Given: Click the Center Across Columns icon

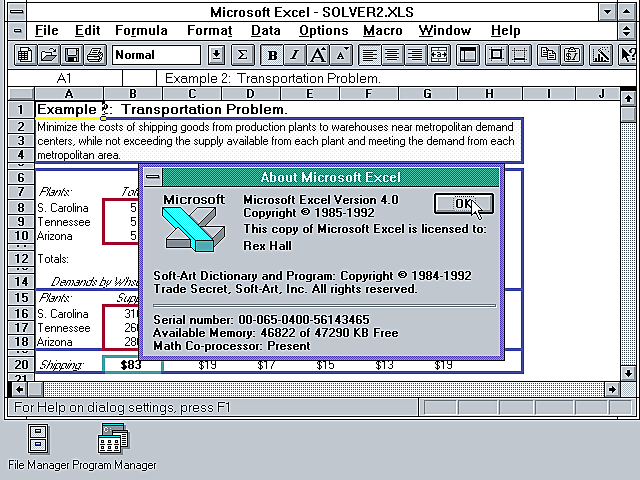Looking at the screenshot, I should 439,55.
